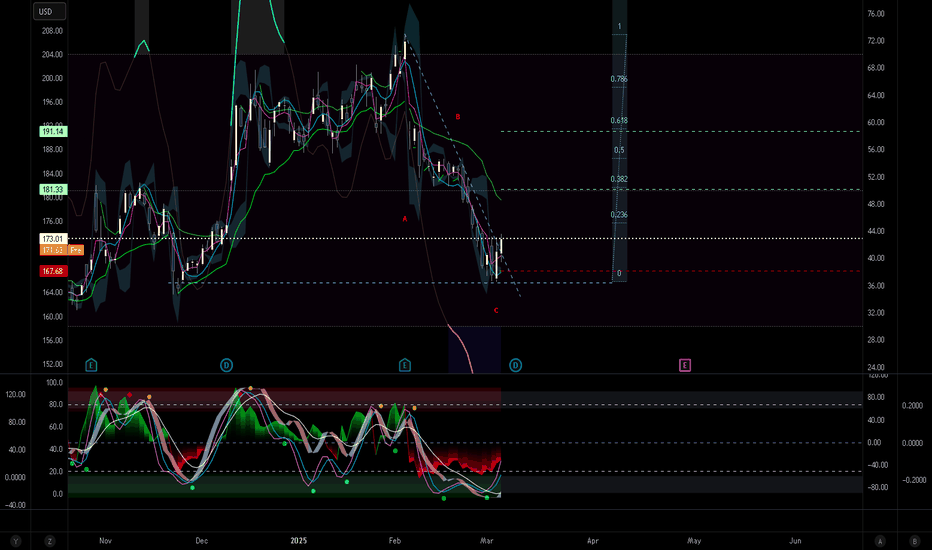This screenshot has width=932, height=550.
Task: Open the USD currency selector
Action: pos(49,11)
